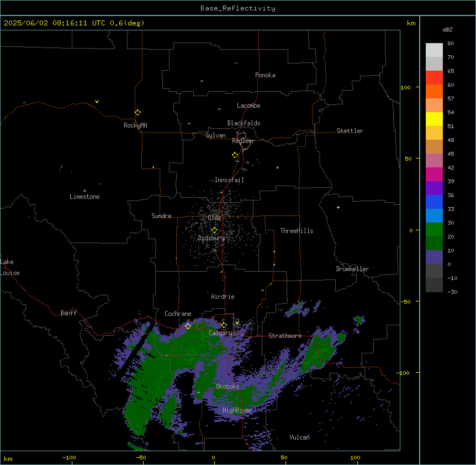Image resolution: width=476 pixels, height=465 pixels.
Task: Click the Sylvan map label
Action: (x=215, y=135)
